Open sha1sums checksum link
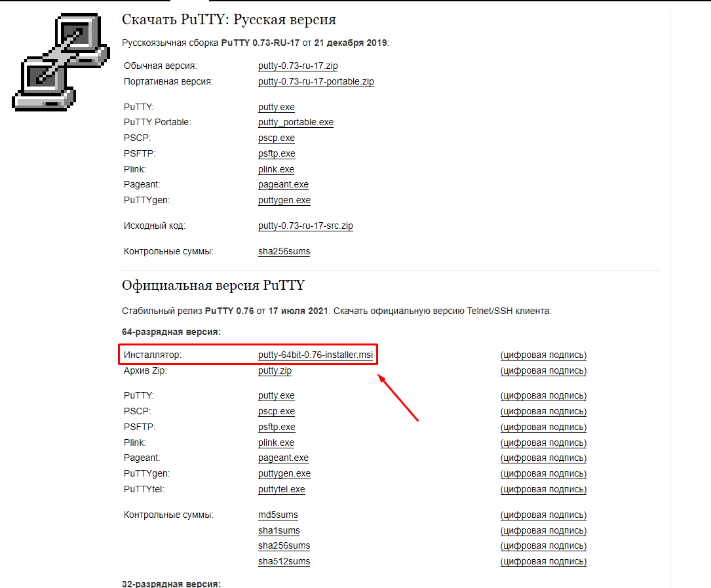 [x=279, y=531]
